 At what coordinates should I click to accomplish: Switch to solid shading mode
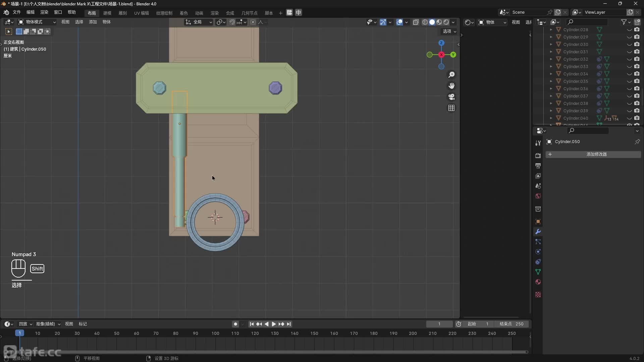click(x=432, y=22)
